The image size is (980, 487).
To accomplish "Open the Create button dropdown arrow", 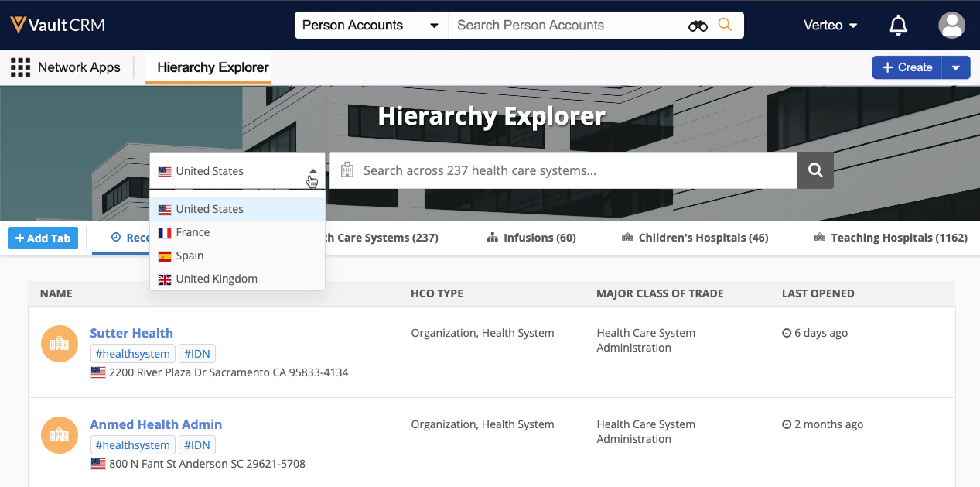I will pos(956,67).
